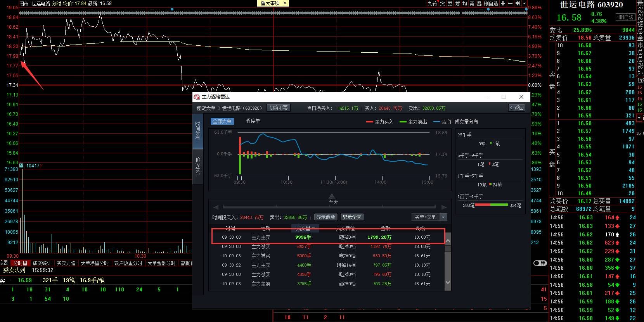Click the 金额 column header
The height and width of the screenshot is (322, 644).
(385, 228)
